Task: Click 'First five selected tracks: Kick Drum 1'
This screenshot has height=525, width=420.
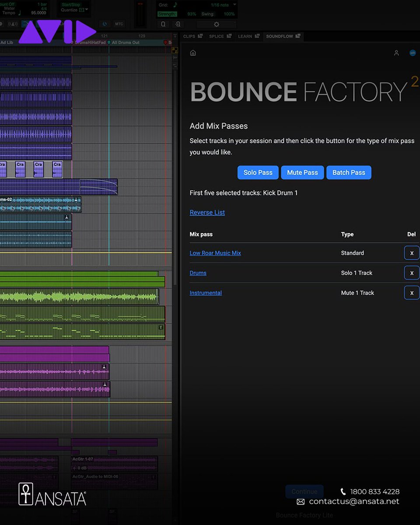Action: 244,192
